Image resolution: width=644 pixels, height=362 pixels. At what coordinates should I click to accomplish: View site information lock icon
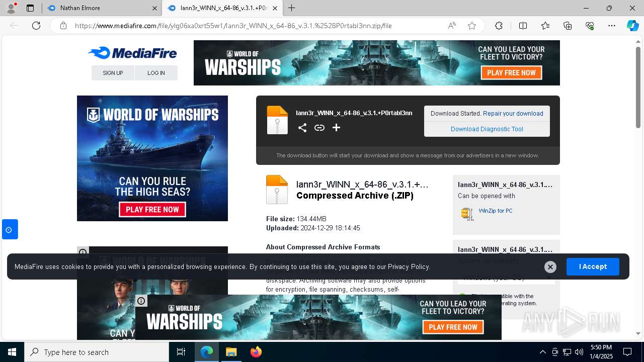point(63,26)
